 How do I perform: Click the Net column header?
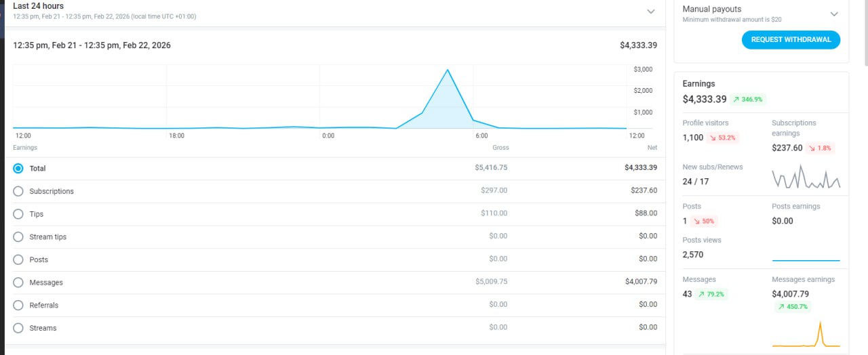[652, 148]
